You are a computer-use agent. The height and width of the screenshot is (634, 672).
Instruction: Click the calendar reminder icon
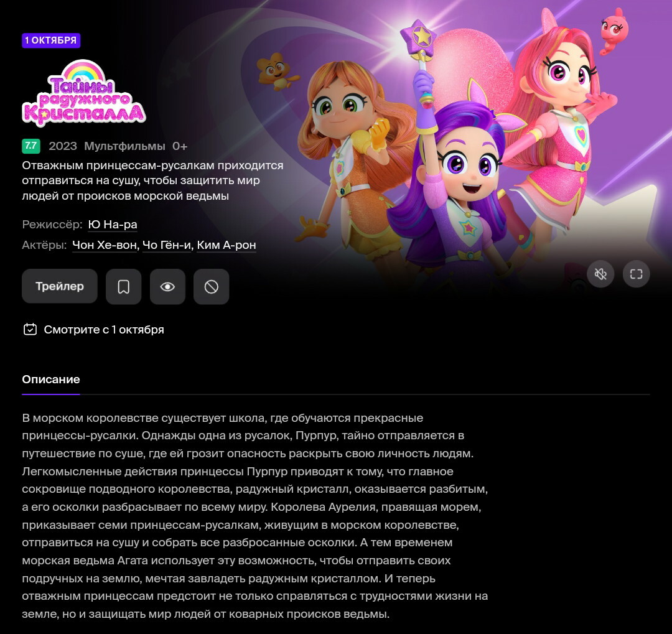point(30,329)
